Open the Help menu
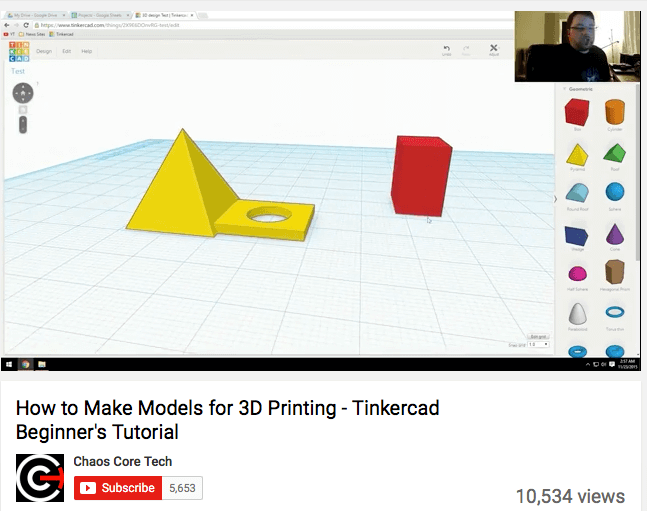This screenshot has width=647, height=511. point(87,51)
